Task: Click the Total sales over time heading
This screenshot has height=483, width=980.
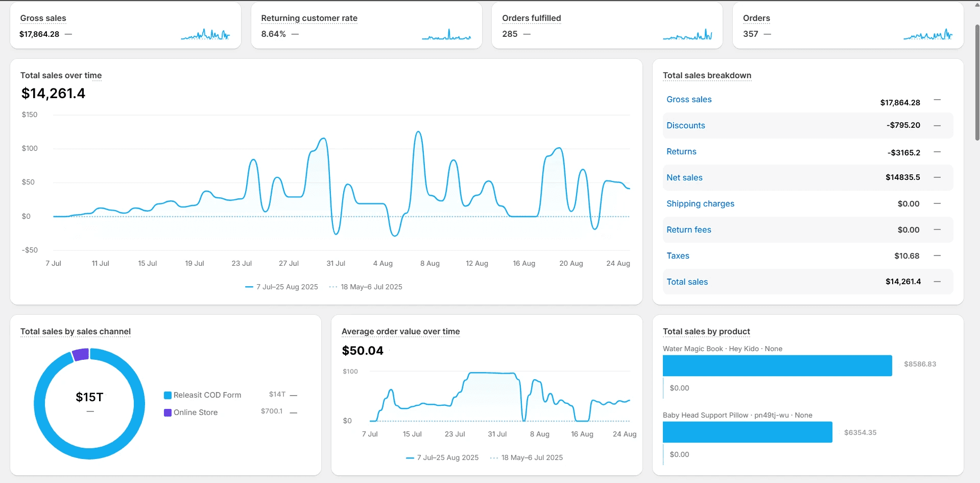Action: [61, 75]
